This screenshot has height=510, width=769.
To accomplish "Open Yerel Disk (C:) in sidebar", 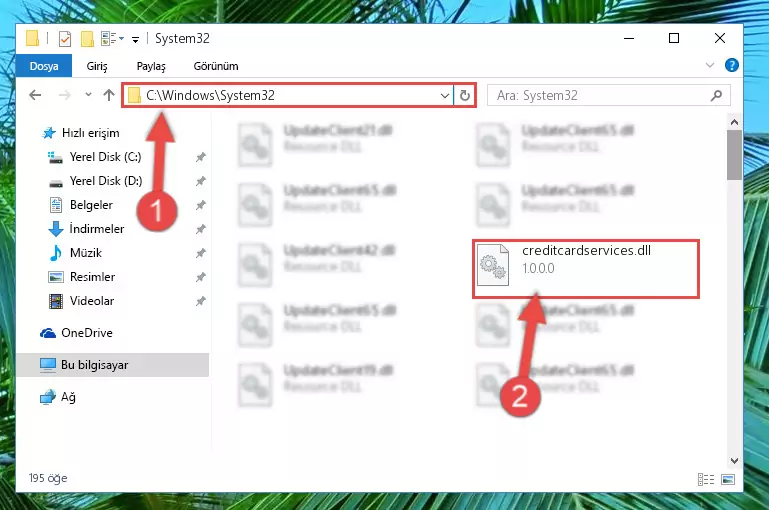I will coord(94,157).
